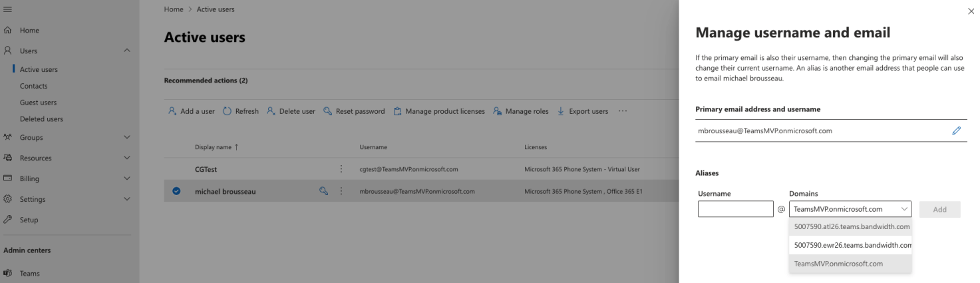
Task: Click mbrousseau@TeamsMVP.onmicrosoft.com table cell
Action: click(417, 191)
